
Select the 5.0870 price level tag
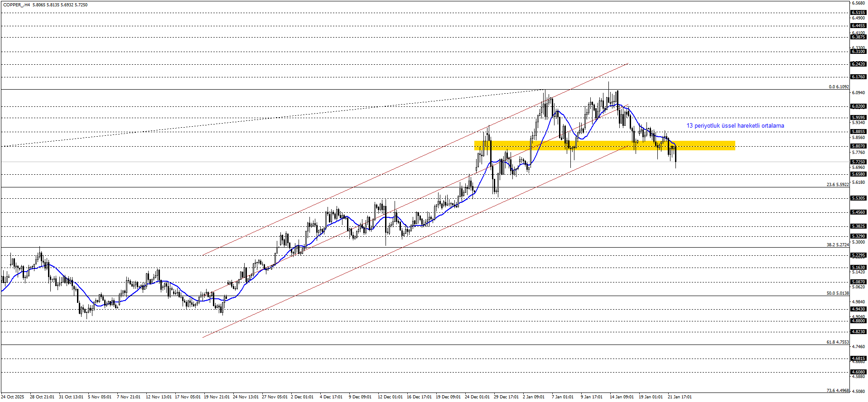pyautogui.click(x=858, y=282)
